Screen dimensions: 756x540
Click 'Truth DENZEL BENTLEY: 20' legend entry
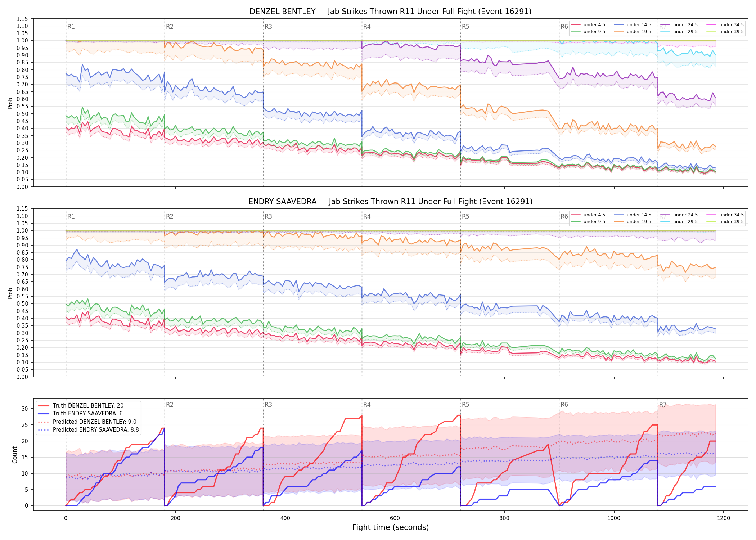(81, 406)
